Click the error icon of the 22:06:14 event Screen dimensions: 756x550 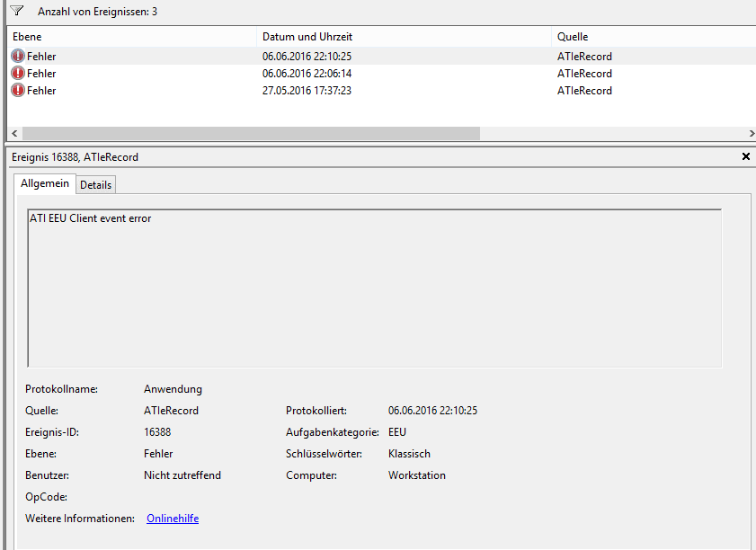click(18, 74)
